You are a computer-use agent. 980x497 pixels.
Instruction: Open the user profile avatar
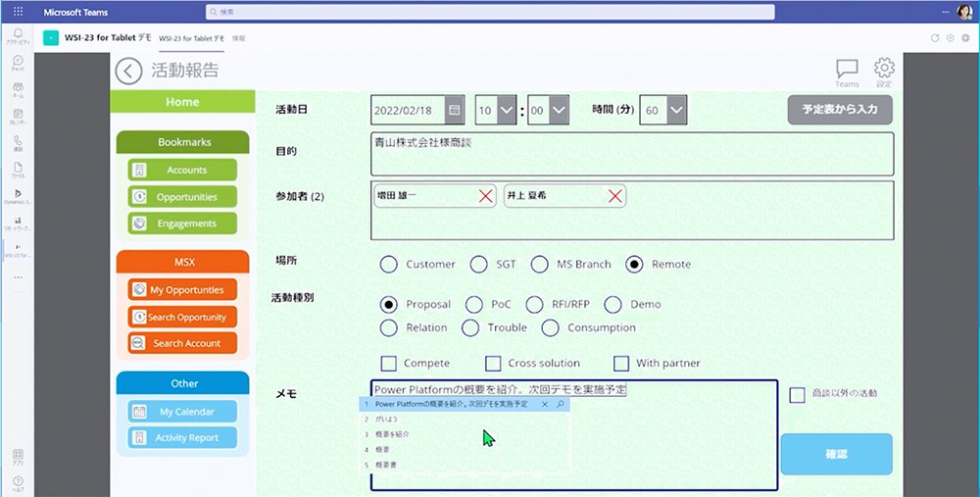(965, 12)
